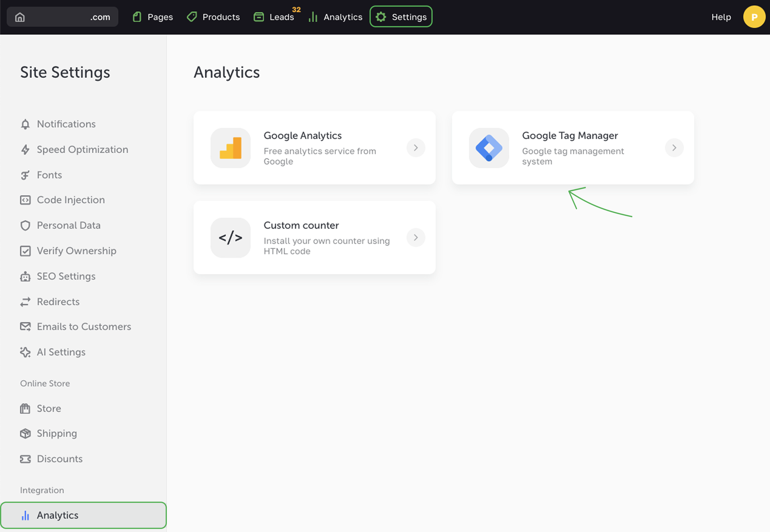The width and height of the screenshot is (770, 532).
Task: Click the Speed Optimization lightning icon
Action: 25,150
